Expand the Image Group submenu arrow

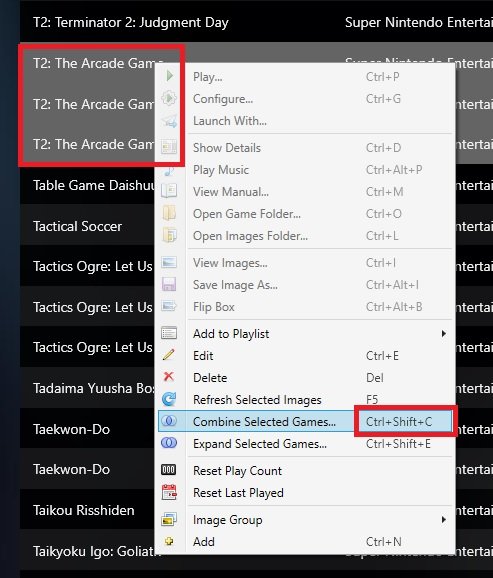(x=444, y=520)
